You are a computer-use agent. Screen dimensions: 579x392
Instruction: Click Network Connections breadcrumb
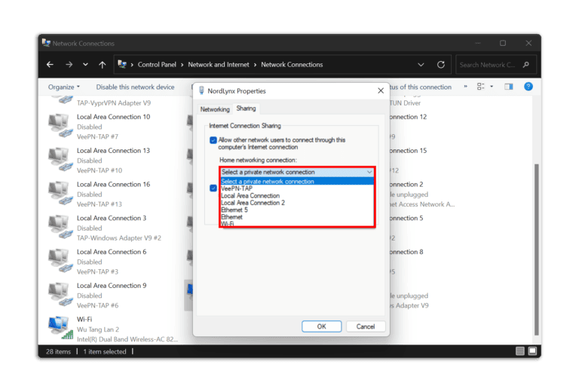[292, 65]
